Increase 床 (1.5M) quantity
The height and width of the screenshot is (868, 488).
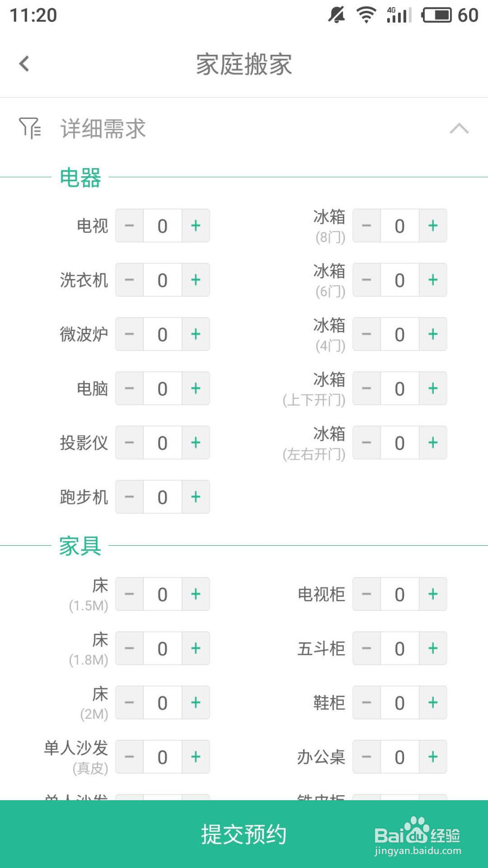click(196, 594)
